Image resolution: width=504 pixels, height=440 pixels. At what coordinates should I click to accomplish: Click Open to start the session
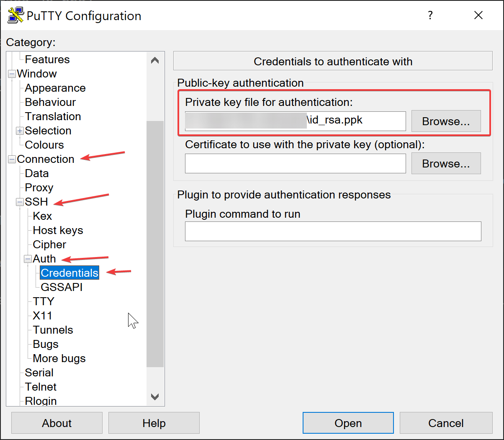(x=348, y=423)
